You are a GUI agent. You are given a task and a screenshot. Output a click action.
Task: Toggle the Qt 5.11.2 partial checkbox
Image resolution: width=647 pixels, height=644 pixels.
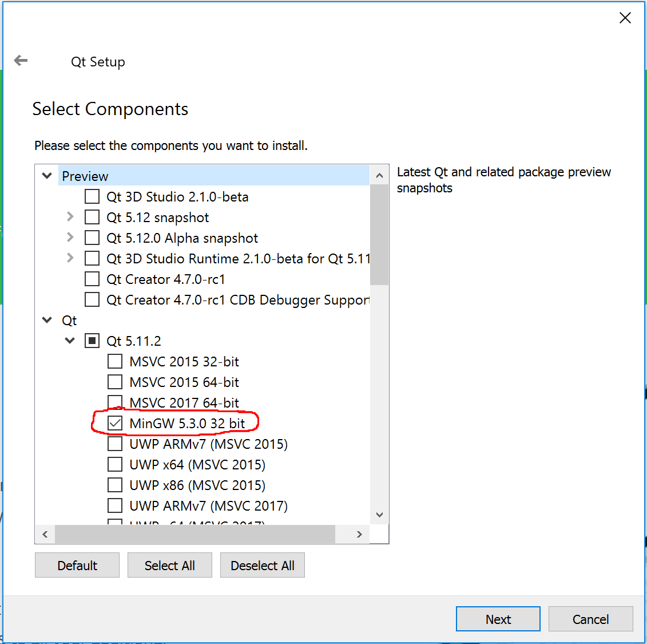(92, 341)
